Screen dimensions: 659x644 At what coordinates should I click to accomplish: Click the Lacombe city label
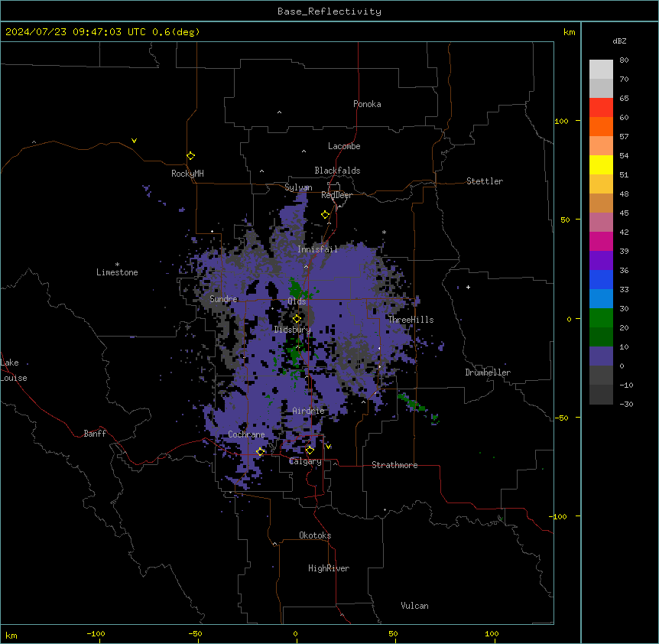point(344,146)
